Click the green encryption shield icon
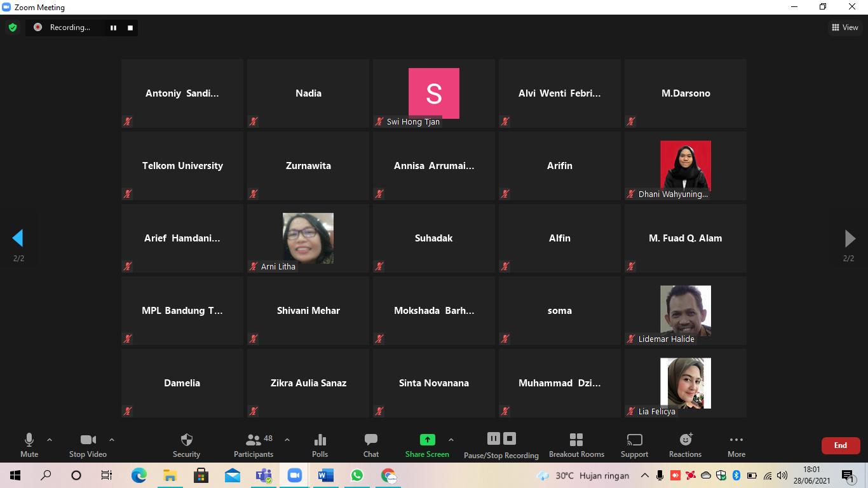 [x=13, y=27]
